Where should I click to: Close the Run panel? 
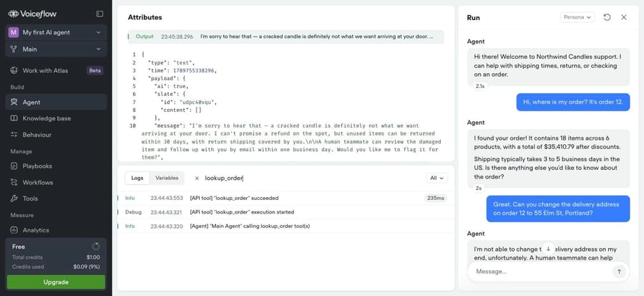[x=624, y=17]
